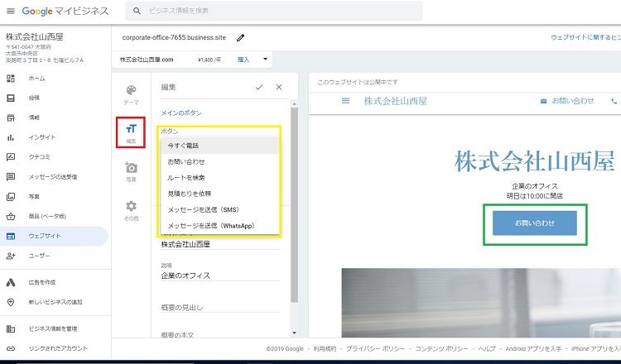621x364 pixels.
Task: Close the 編集 panel with X
Action: [279, 88]
